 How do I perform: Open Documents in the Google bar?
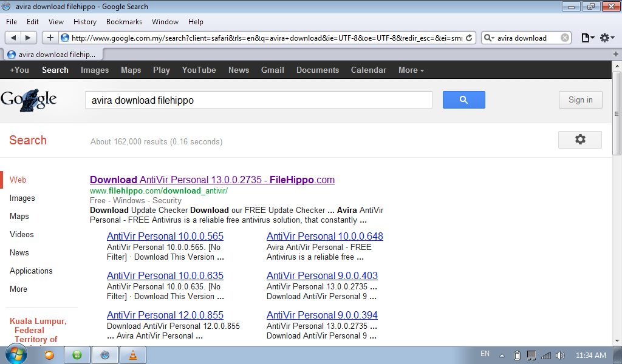click(x=318, y=70)
